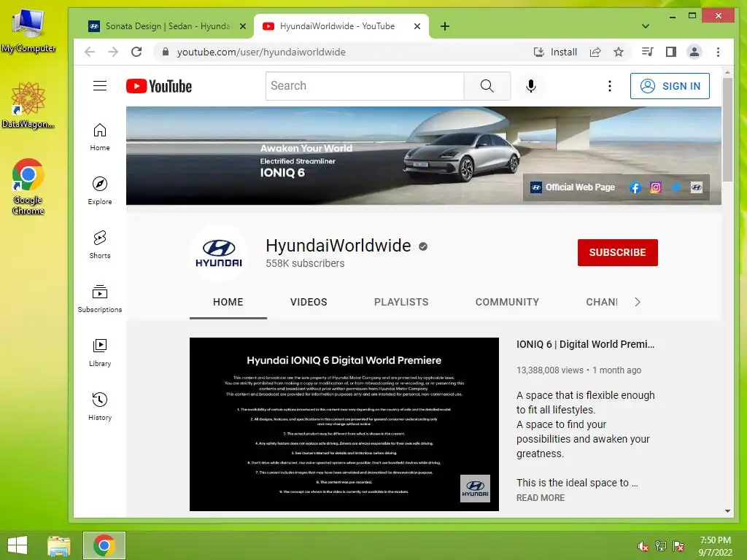Open the channel PLAYLISTS tab

pyautogui.click(x=401, y=302)
